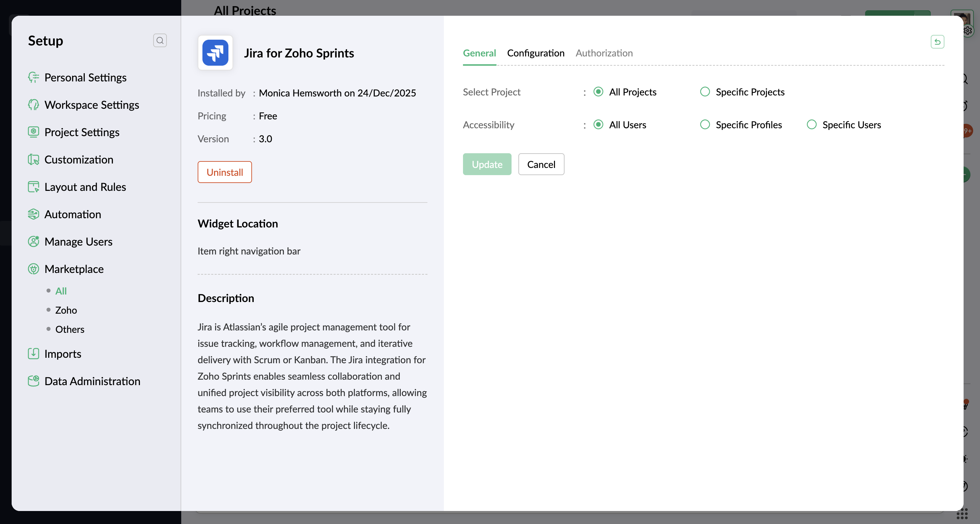The height and width of the screenshot is (524, 980).
Task: Click the Setup search icon
Action: (160, 40)
